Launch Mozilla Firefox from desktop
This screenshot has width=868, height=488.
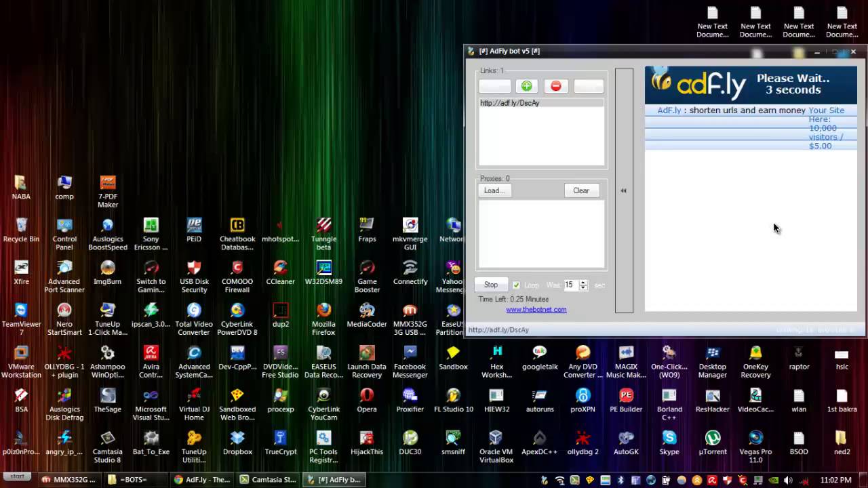(x=323, y=319)
